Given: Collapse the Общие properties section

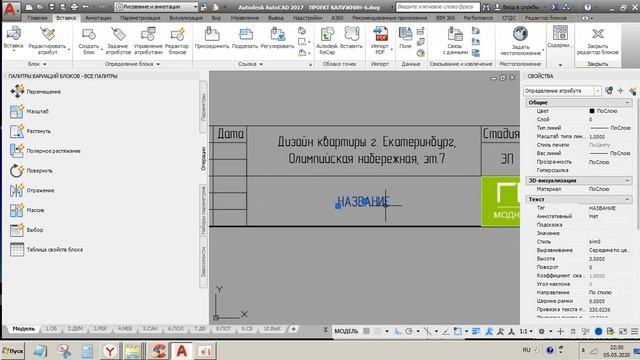Looking at the screenshot, I should [x=627, y=102].
